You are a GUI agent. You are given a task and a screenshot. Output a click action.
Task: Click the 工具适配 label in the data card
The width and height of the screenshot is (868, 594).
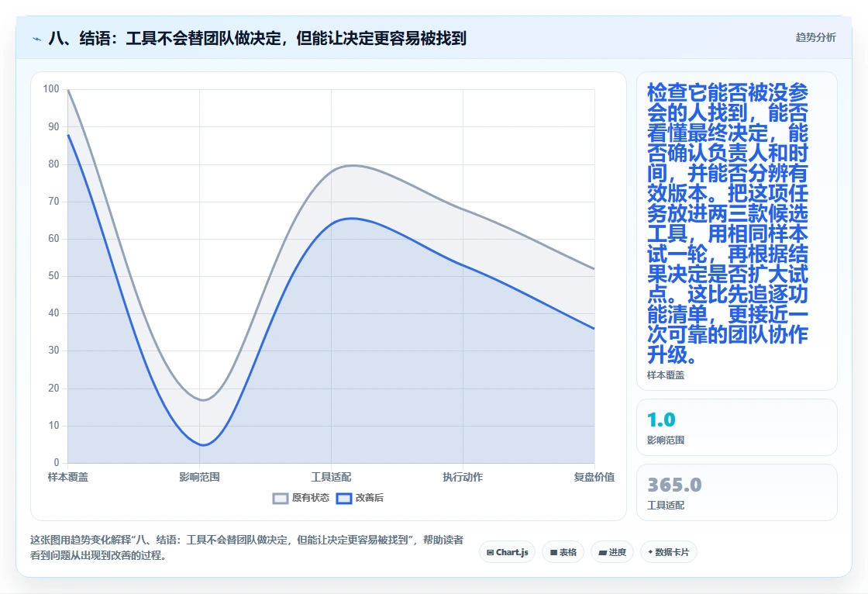pos(666,505)
